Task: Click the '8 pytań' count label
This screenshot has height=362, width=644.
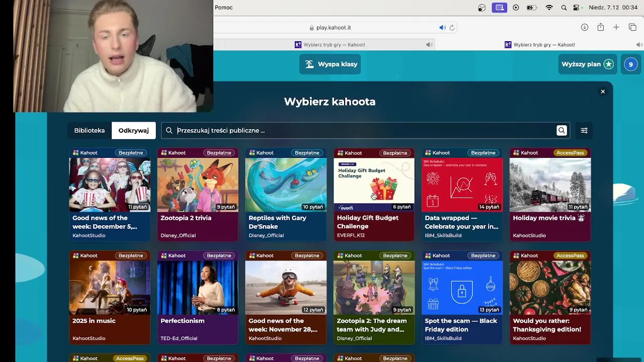Action: (225, 310)
